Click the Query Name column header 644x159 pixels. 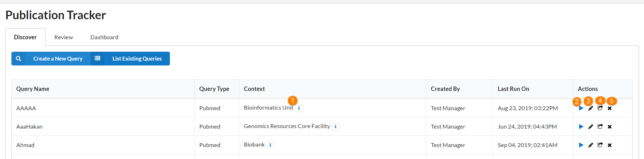click(33, 89)
